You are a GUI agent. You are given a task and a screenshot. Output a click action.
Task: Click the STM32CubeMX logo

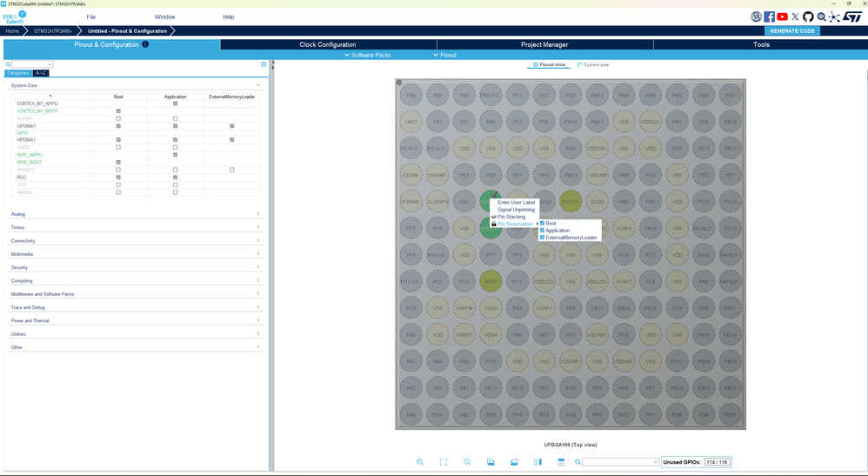[x=15, y=17]
